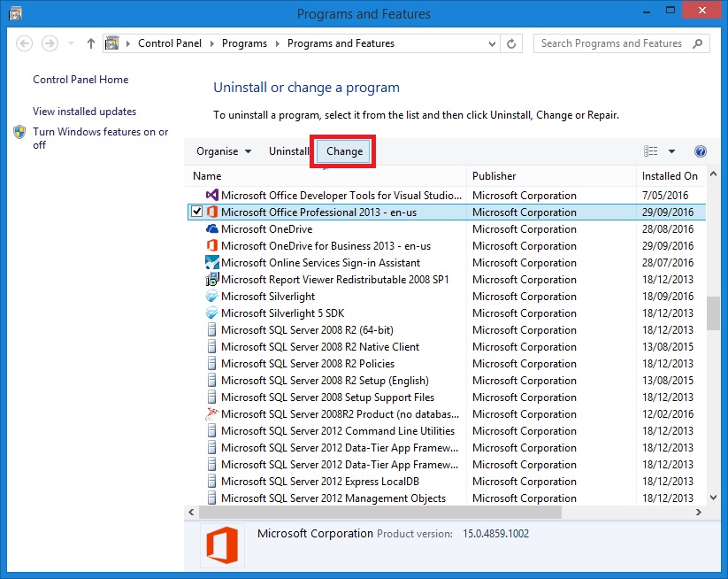This screenshot has width=728, height=579.
Task: Click the Microsoft OneDrive cloud icon
Action: [211, 228]
